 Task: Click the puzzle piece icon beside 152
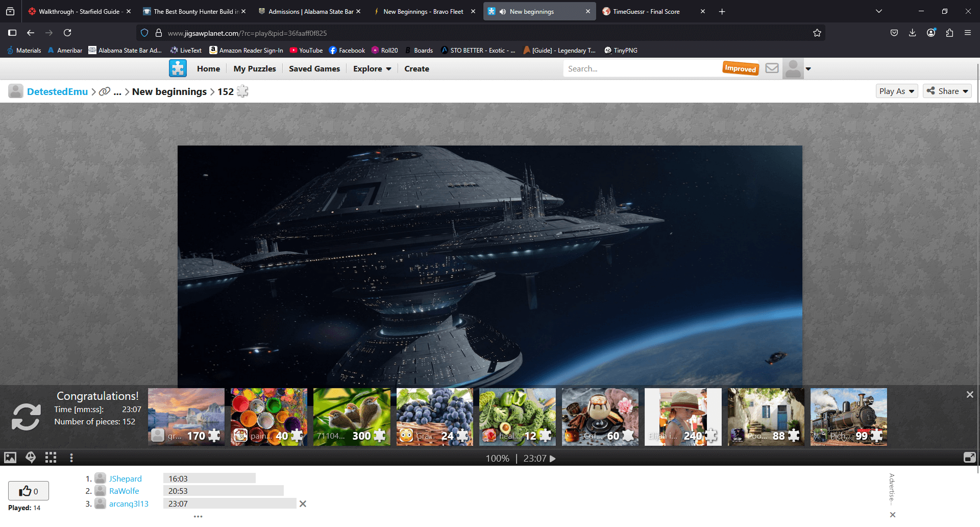(242, 91)
